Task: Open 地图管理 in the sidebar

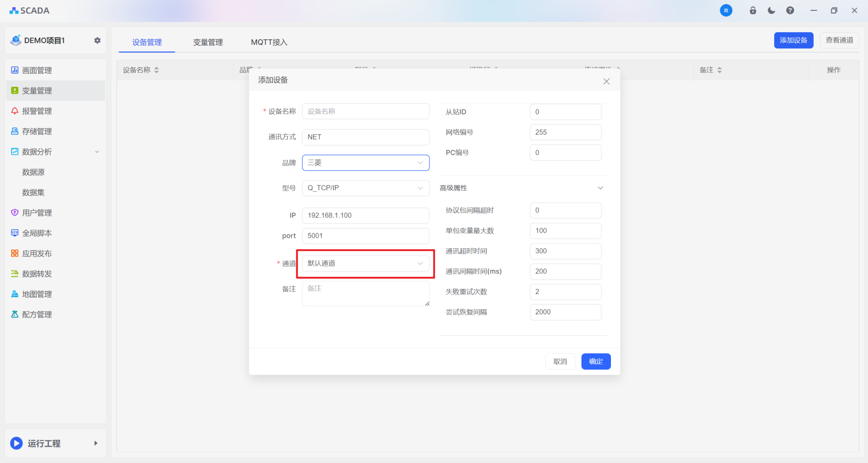Action: (x=37, y=294)
